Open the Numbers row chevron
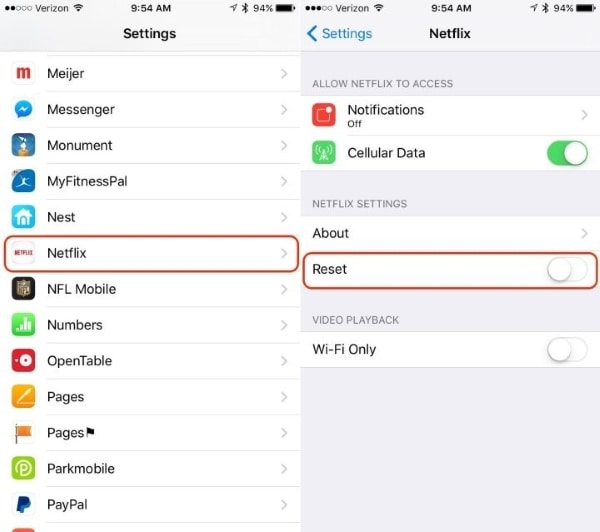Viewport: 600px width, 532px height. 284,325
